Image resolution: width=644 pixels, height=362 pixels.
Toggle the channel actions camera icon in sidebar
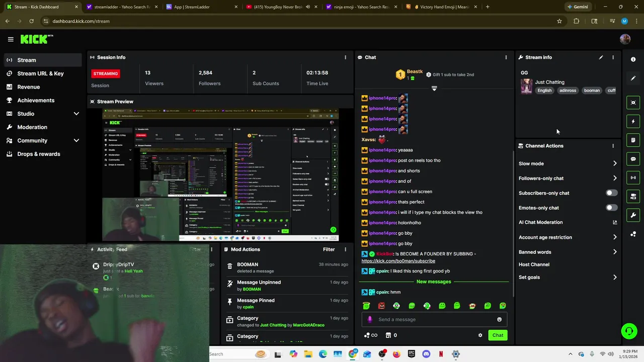point(633,196)
